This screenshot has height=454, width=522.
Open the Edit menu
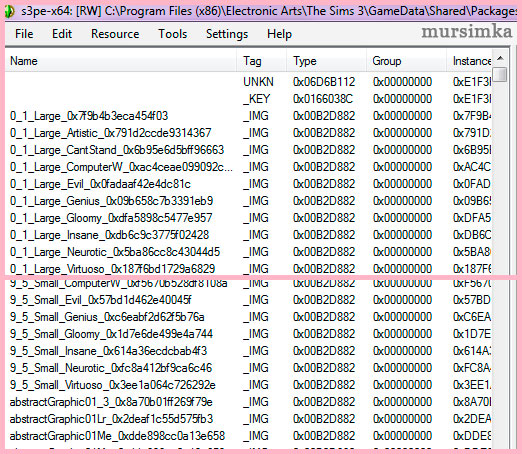62,34
